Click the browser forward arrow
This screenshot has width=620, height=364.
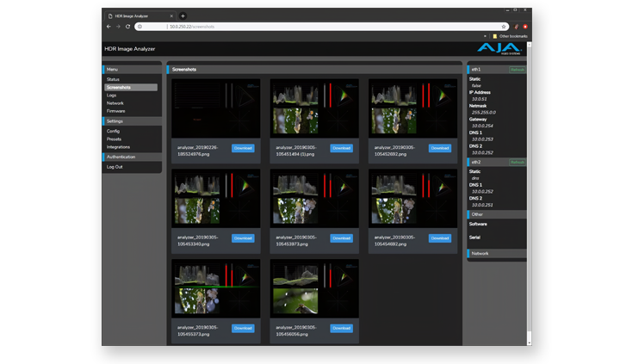[119, 27]
